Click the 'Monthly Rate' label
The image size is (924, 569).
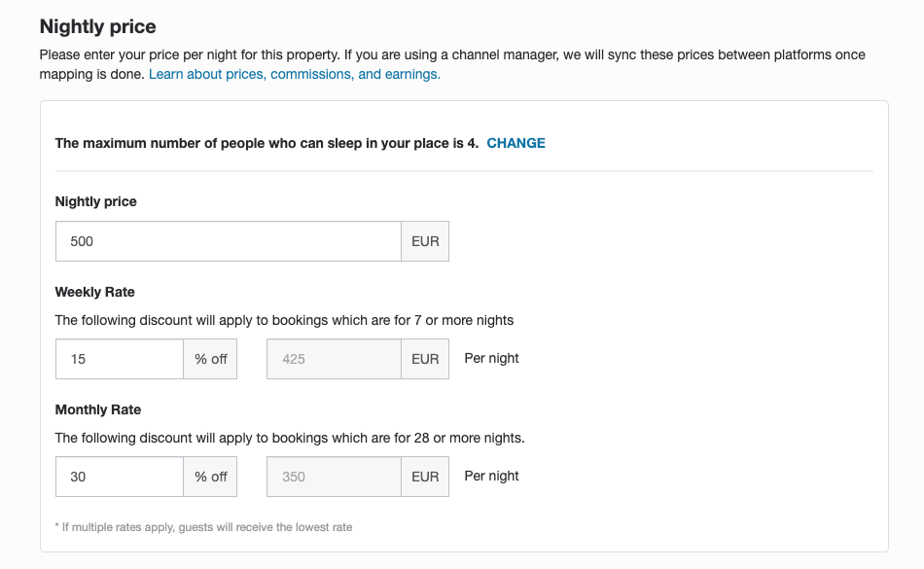click(x=97, y=409)
